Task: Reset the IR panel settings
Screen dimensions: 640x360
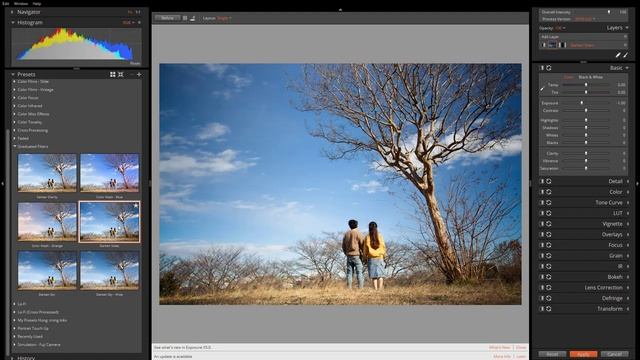Action: 549,266
